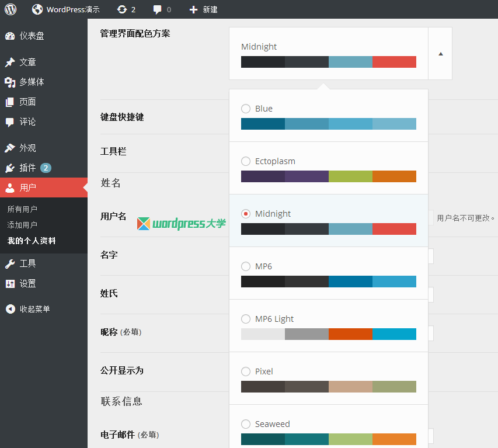The width and height of the screenshot is (498, 448).
Task: Click the MP6 Light color palette strip
Action: point(329,334)
